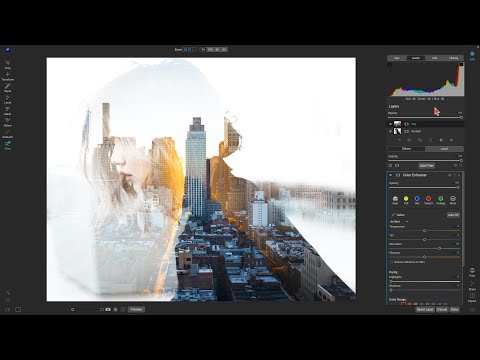
Task: Adjust the Vibrance slider
Action: pos(424,257)
